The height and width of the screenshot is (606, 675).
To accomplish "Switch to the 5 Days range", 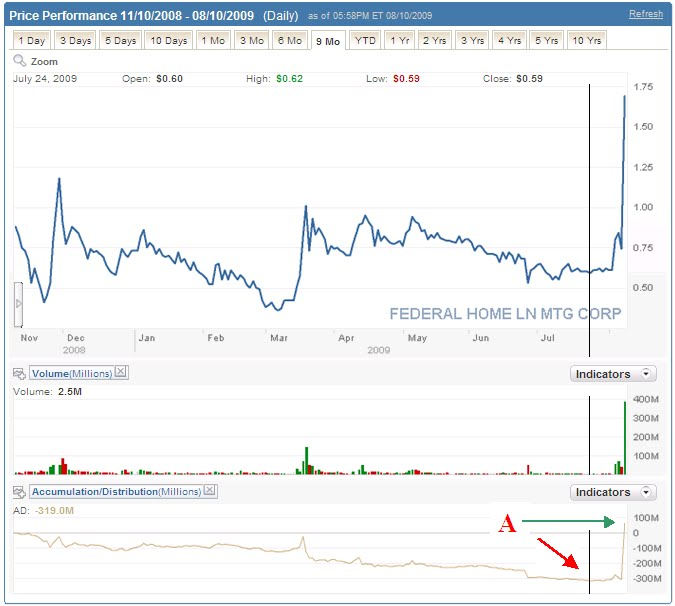I will pos(121,40).
